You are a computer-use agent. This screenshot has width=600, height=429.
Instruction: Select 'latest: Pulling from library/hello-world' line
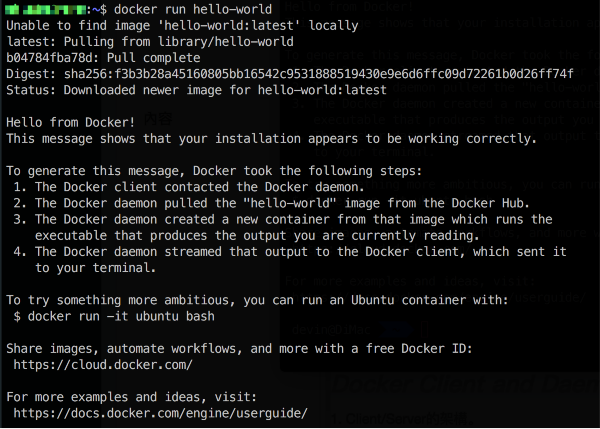click(x=150, y=41)
